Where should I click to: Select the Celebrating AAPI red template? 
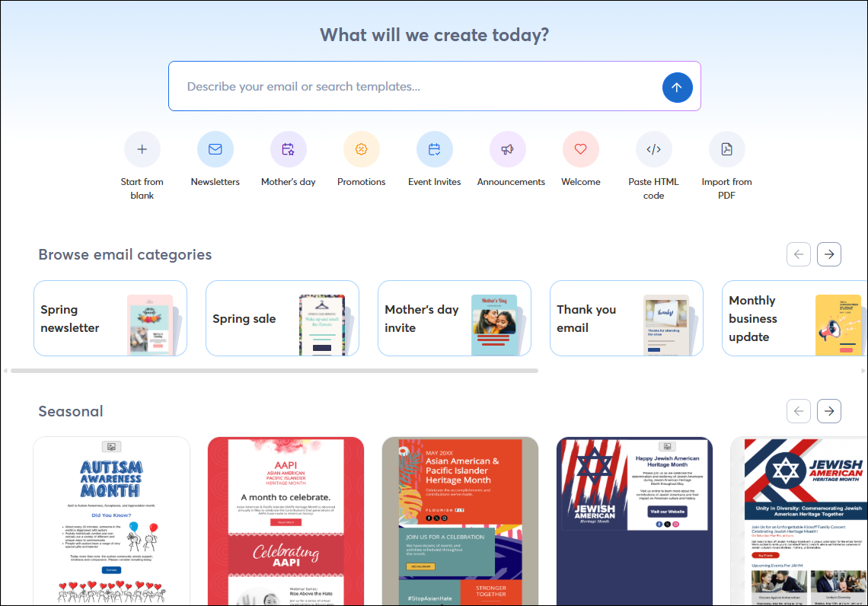(x=286, y=521)
